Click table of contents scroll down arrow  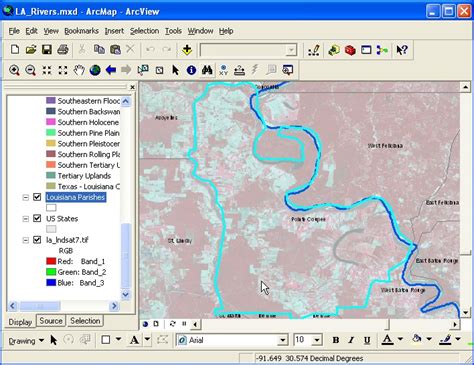(x=126, y=295)
